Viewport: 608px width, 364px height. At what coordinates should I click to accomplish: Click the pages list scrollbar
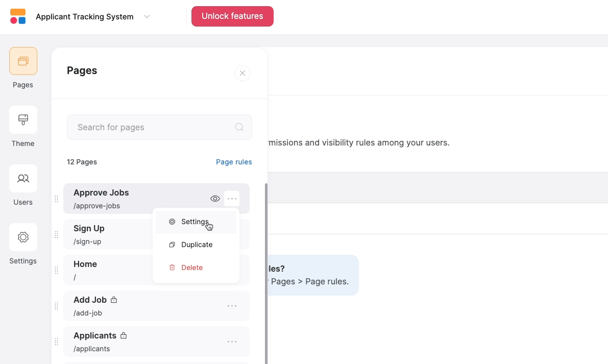(x=266, y=273)
